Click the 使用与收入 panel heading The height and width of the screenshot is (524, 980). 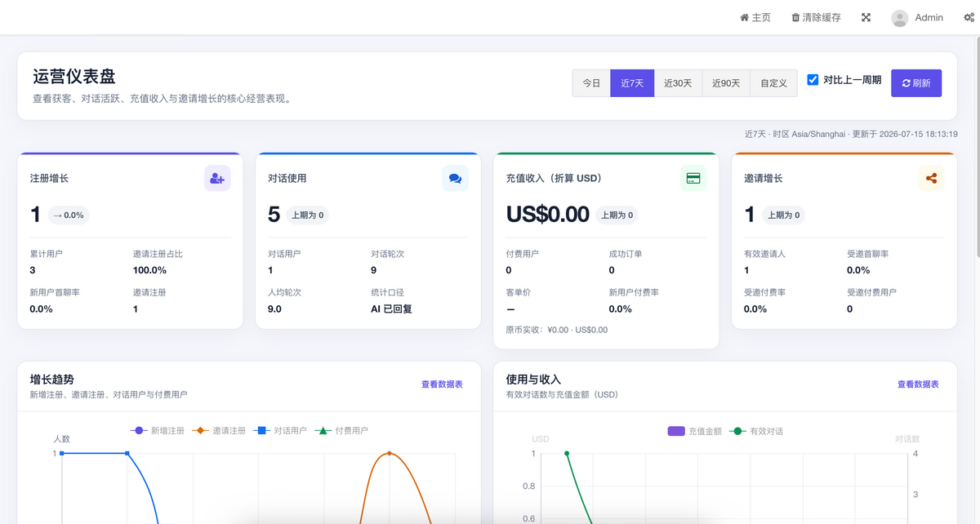pos(533,380)
